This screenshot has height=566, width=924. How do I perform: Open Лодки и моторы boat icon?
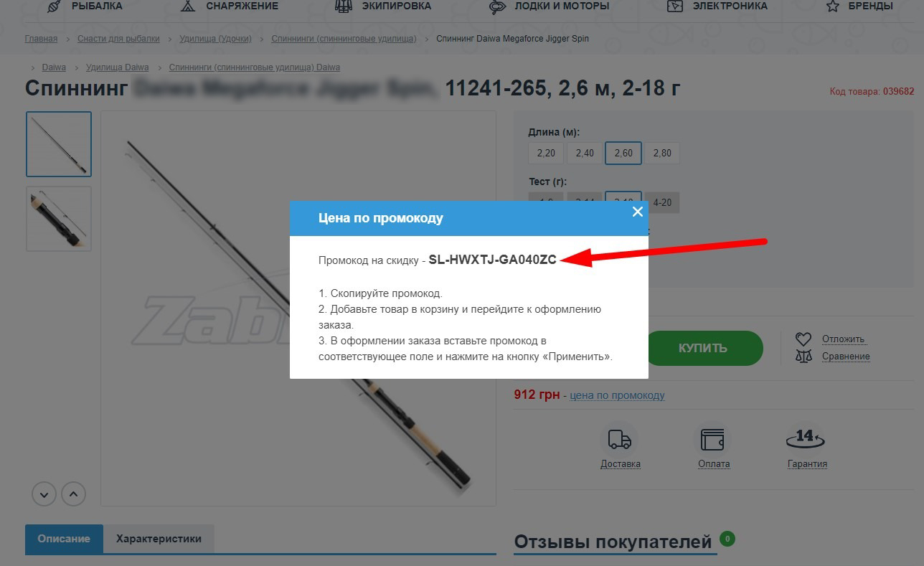(498, 6)
